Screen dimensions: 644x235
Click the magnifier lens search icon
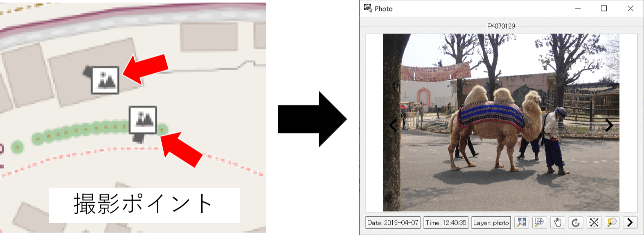tap(612, 222)
